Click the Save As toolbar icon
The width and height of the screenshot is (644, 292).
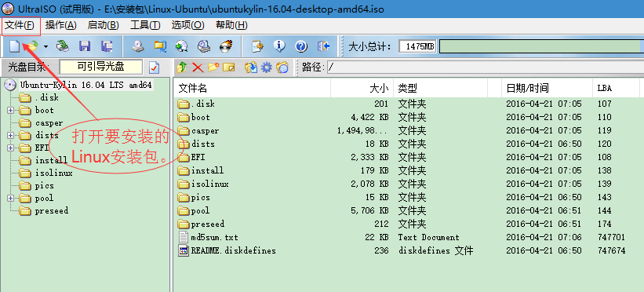[107, 46]
